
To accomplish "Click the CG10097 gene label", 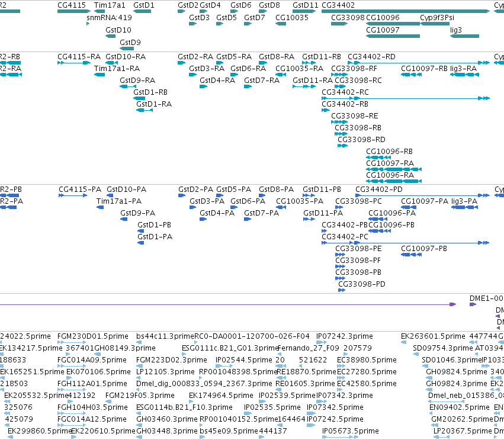I will pos(383,30).
